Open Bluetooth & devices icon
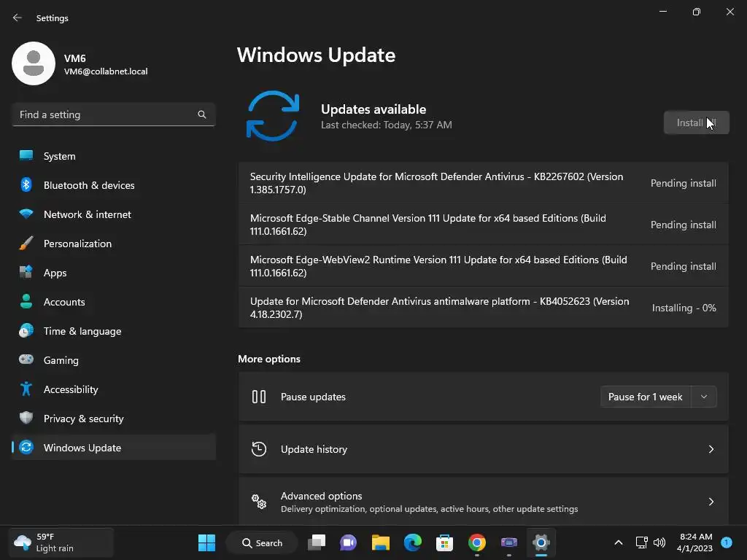The height and width of the screenshot is (560, 747). click(x=26, y=184)
